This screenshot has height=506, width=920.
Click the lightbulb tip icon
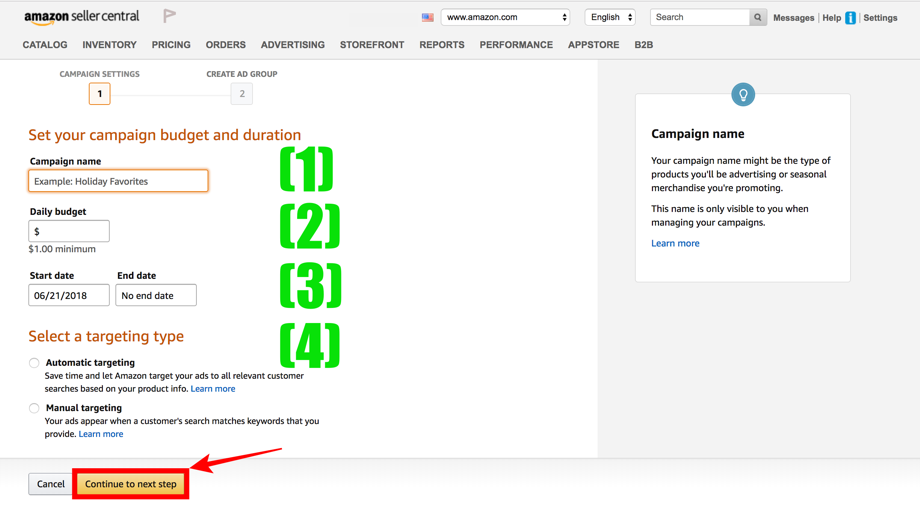click(743, 94)
